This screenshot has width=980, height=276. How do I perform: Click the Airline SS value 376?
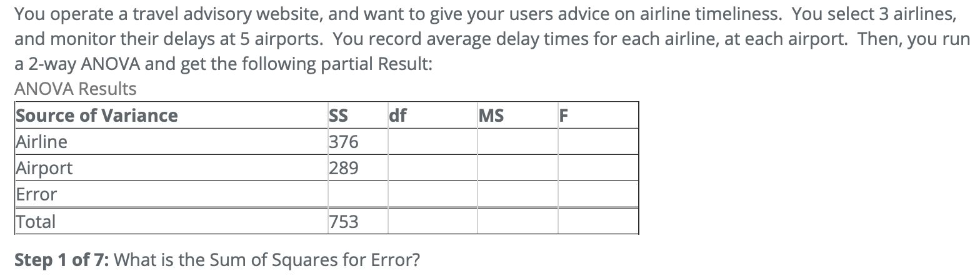(343, 142)
